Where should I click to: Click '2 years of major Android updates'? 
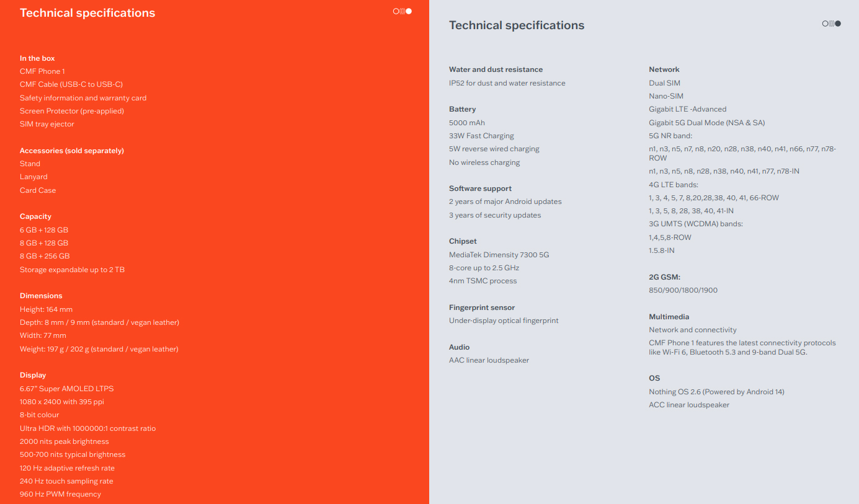505,201
